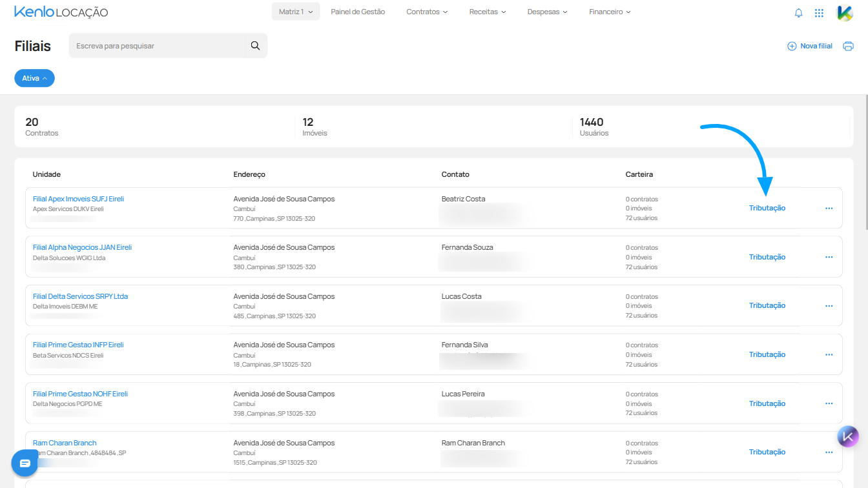
Task: Click contact name Fernanda Silva
Action: pyautogui.click(x=466, y=345)
